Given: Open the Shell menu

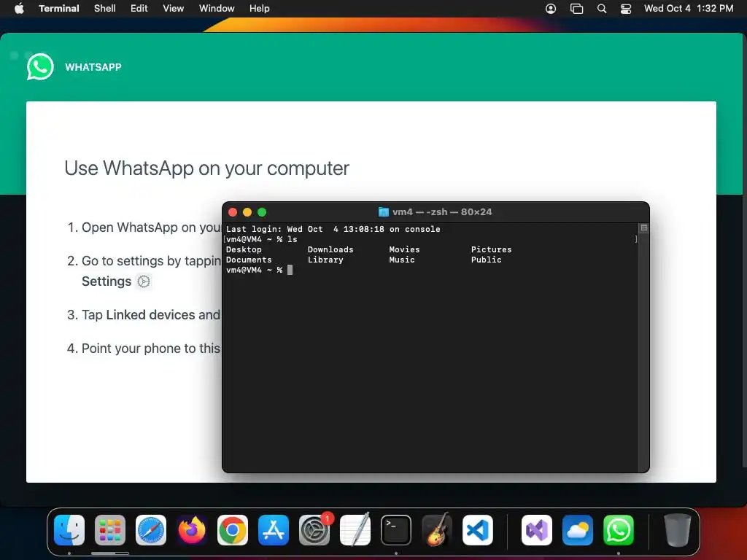Looking at the screenshot, I should [105, 8].
